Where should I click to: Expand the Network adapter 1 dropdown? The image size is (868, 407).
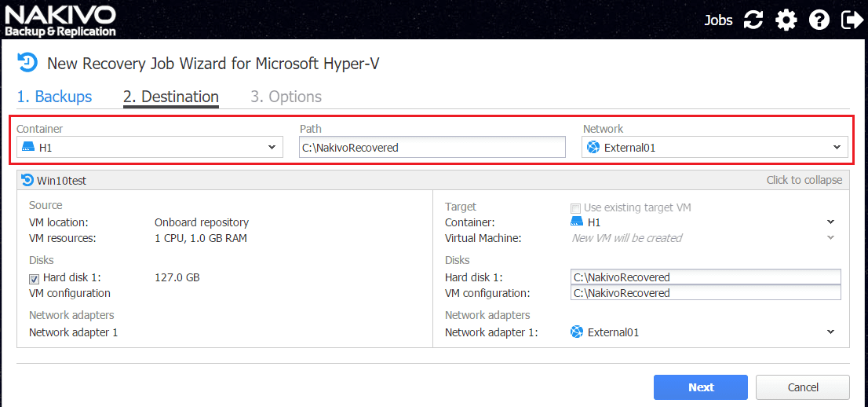coord(831,332)
